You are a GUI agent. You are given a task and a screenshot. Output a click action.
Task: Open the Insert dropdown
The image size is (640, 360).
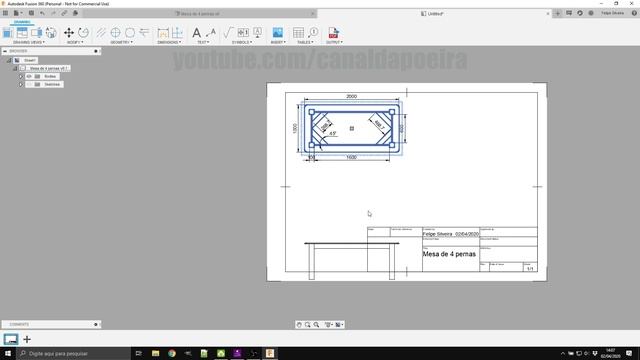pyautogui.click(x=278, y=42)
